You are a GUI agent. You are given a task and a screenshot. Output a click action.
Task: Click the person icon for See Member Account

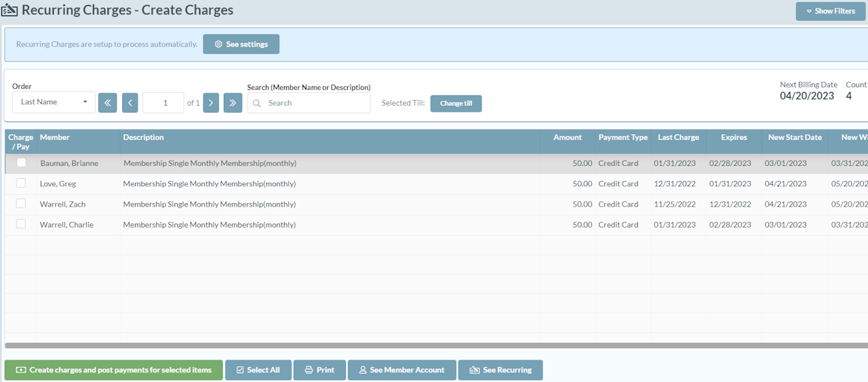363,370
